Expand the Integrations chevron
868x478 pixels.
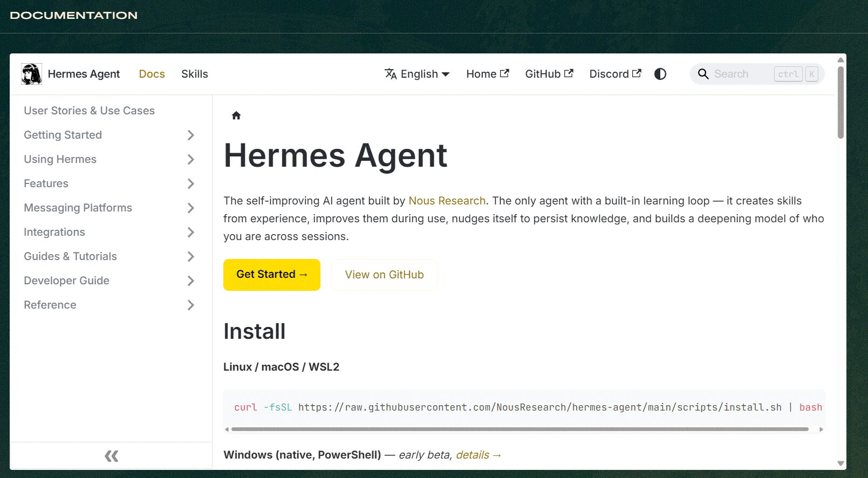(x=190, y=232)
